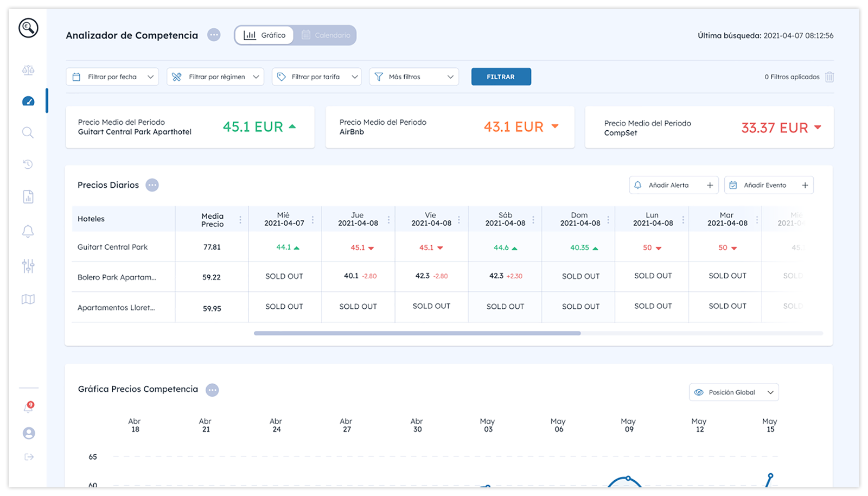Image resolution: width=868 pixels, height=496 pixels.
Task: Expand Más filtros dropdown
Action: (x=414, y=77)
